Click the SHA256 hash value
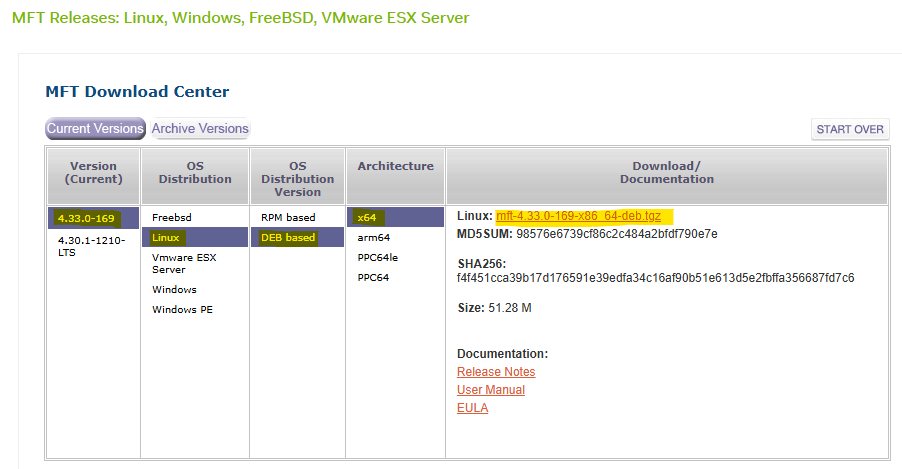 point(655,278)
